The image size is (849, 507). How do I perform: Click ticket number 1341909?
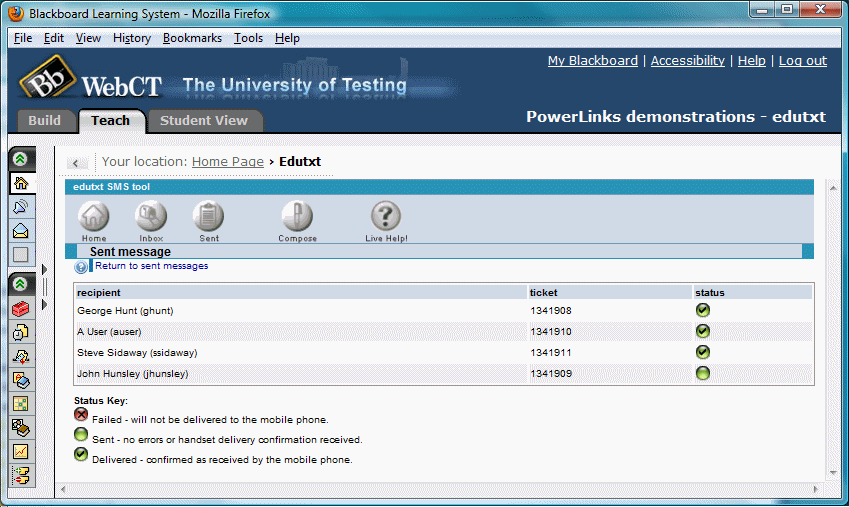(x=551, y=374)
